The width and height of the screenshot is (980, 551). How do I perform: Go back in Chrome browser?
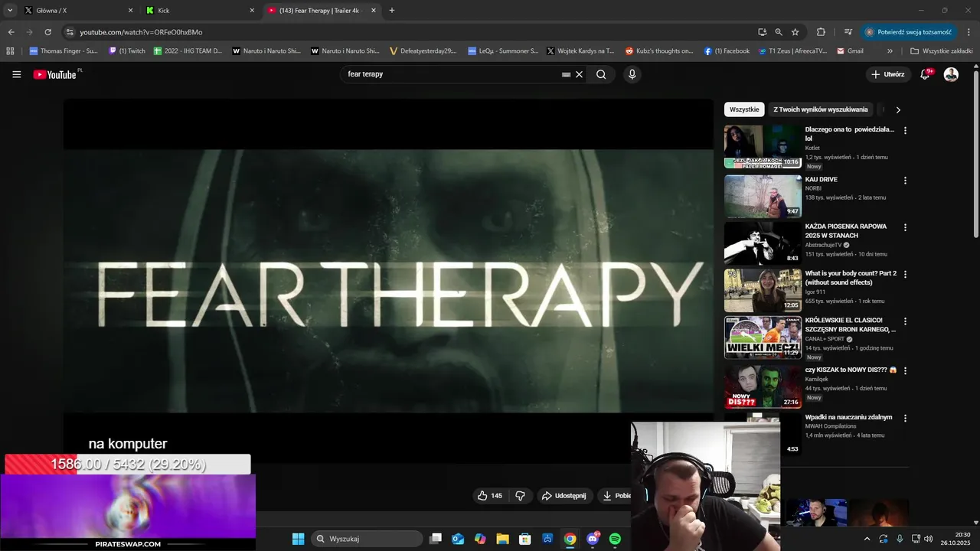[x=11, y=32]
